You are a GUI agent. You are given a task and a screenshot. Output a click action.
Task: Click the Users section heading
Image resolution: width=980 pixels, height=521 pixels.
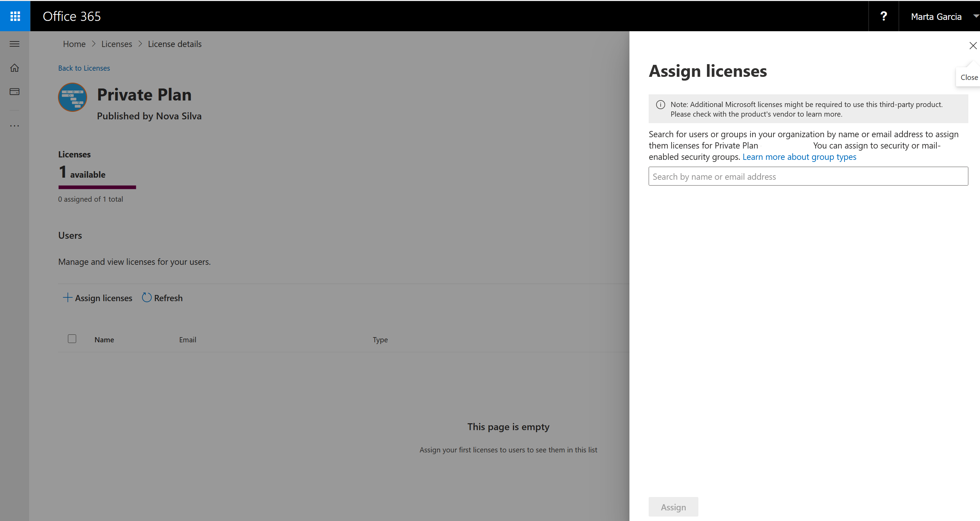[70, 235]
